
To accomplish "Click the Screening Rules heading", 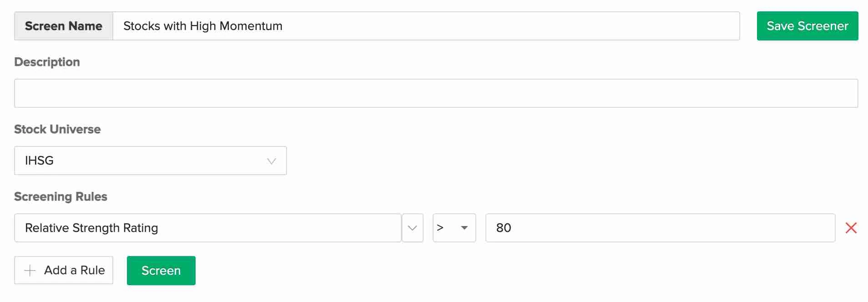I will [61, 196].
